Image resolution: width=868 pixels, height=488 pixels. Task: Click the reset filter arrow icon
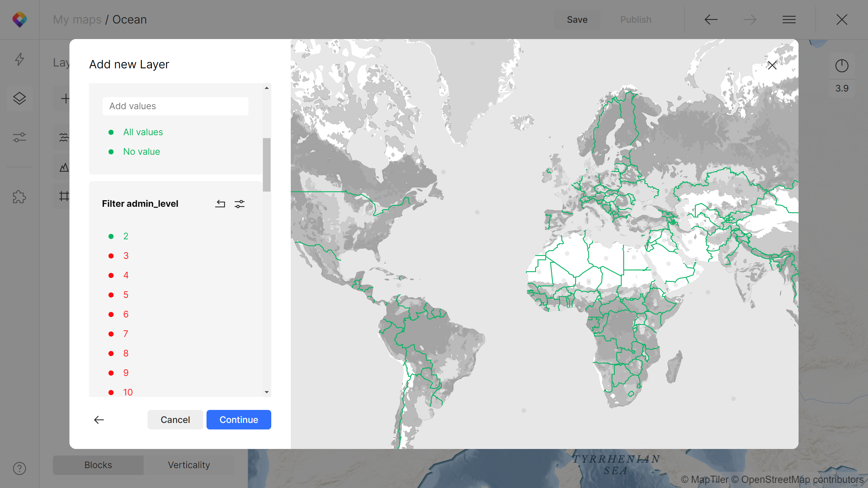pyautogui.click(x=220, y=204)
